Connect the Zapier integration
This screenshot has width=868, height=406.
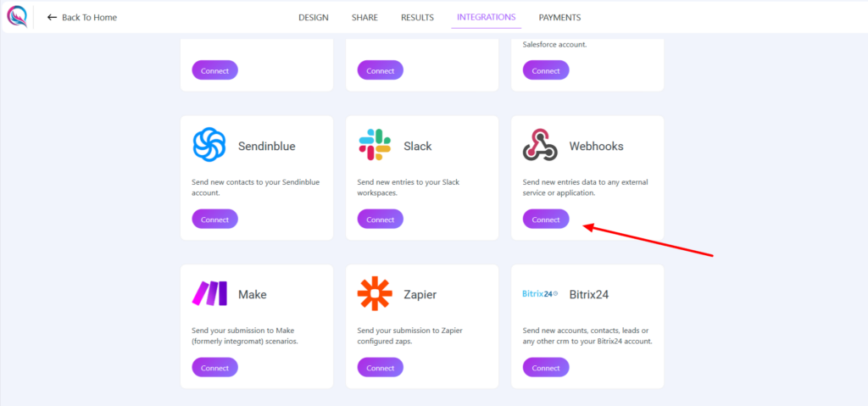point(381,368)
